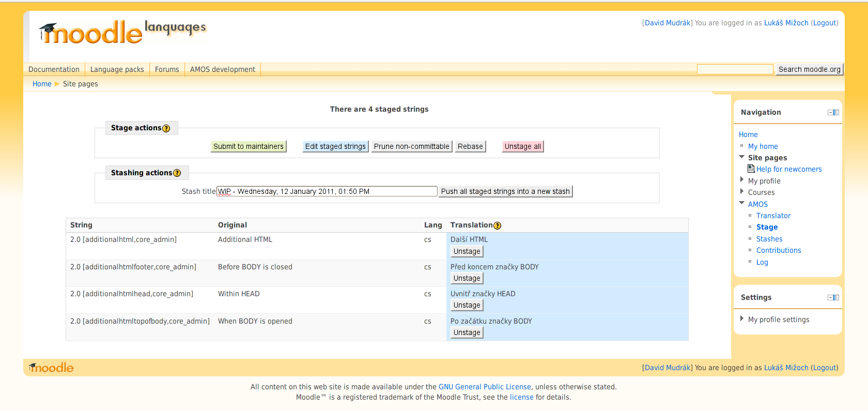Screen dimensions: 868x411
Task: Open the AMOS development menu
Action: pos(223,69)
